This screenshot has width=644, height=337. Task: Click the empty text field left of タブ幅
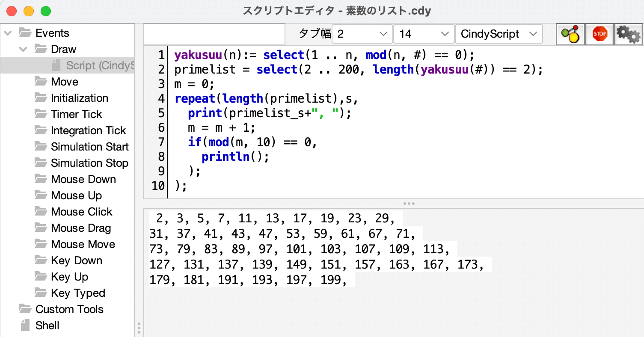pos(214,34)
